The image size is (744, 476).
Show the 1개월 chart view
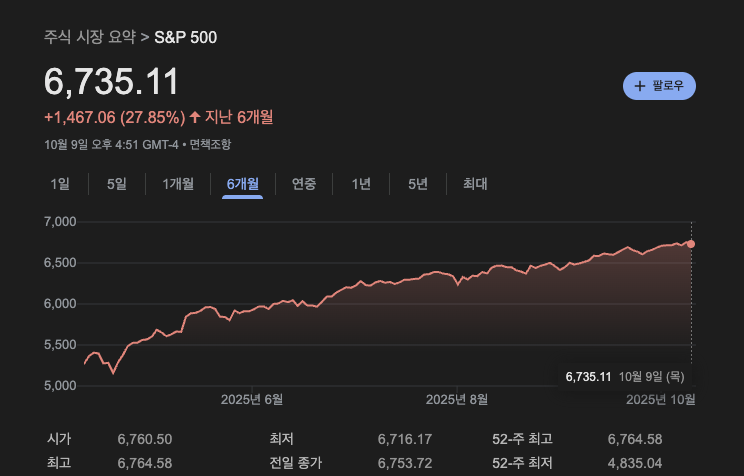coord(178,184)
